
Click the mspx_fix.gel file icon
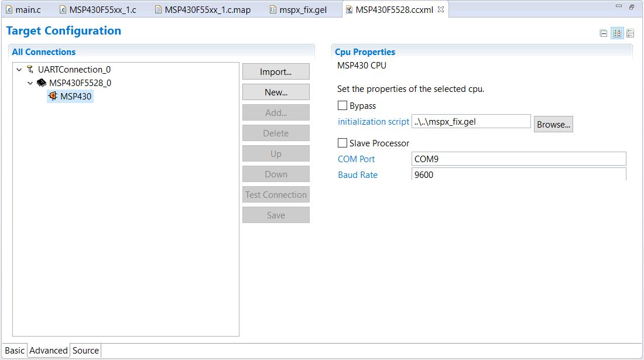point(273,9)
